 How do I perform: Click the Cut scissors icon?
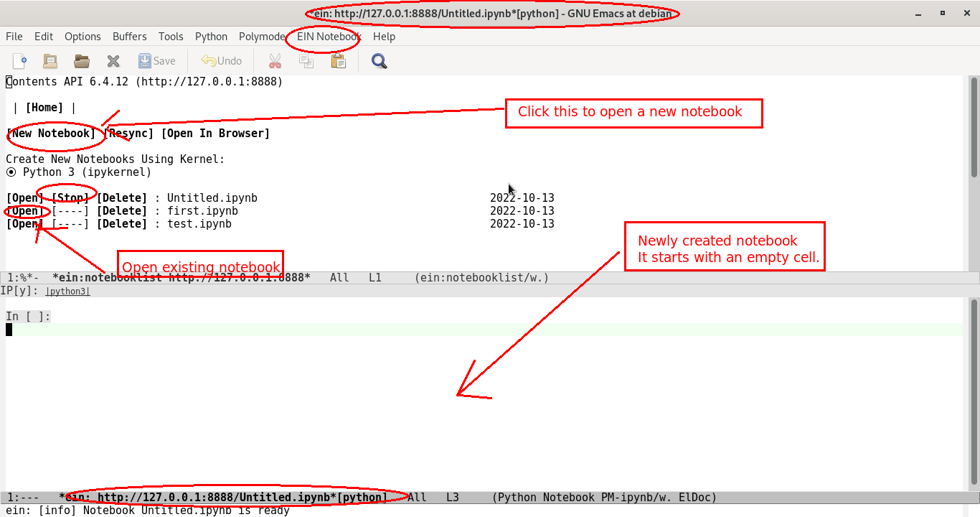275,61
